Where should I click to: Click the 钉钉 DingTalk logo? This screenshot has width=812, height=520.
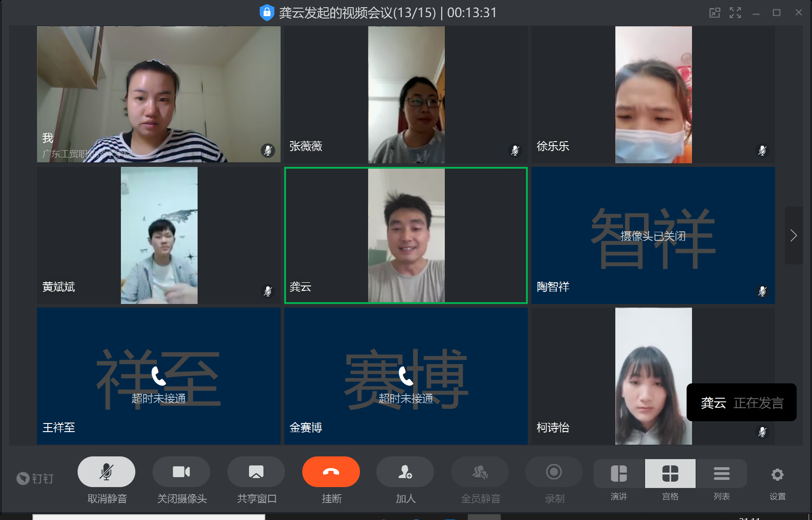35,478
